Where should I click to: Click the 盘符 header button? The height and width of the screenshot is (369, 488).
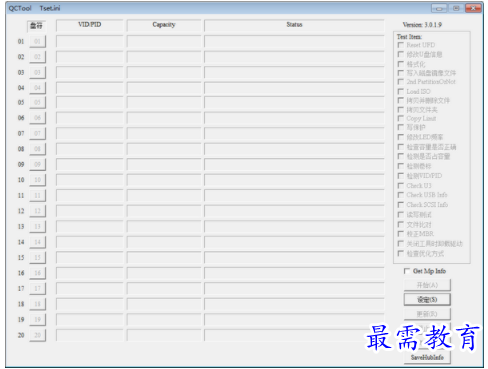36,25
